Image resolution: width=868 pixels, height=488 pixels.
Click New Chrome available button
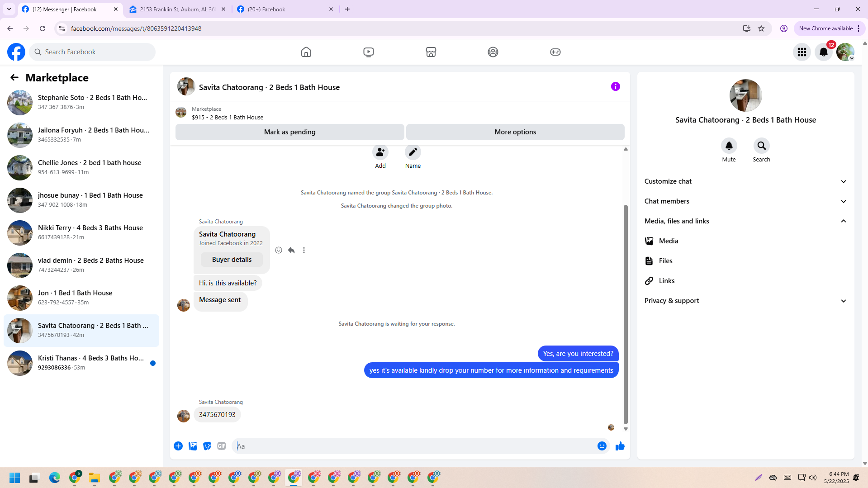(829, 28)
